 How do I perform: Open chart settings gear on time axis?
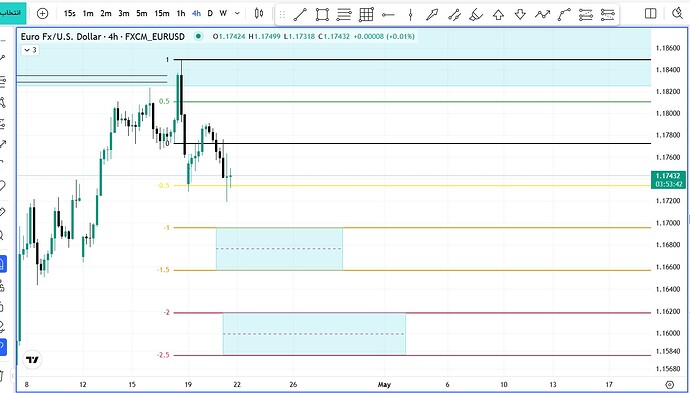670,385
